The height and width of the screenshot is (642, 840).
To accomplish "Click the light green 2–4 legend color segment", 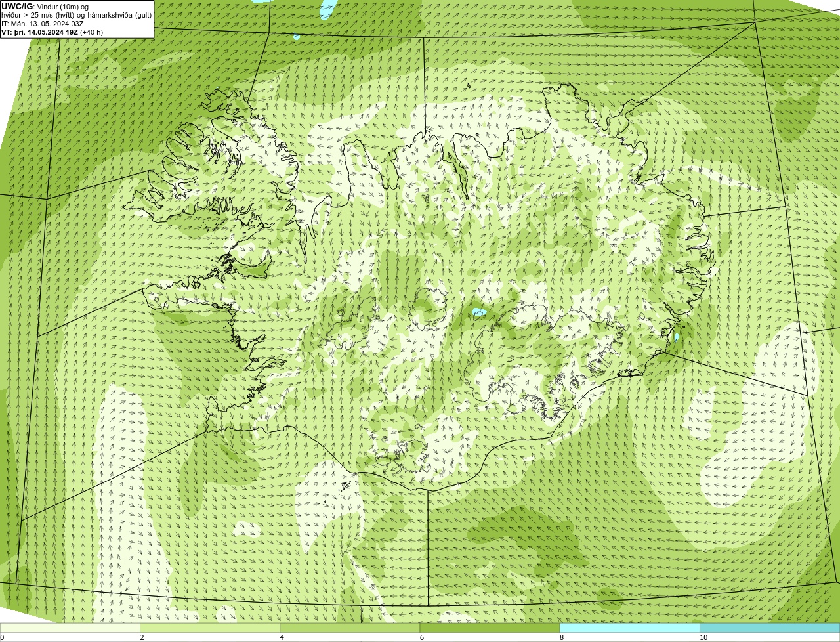I will point(210,628).
